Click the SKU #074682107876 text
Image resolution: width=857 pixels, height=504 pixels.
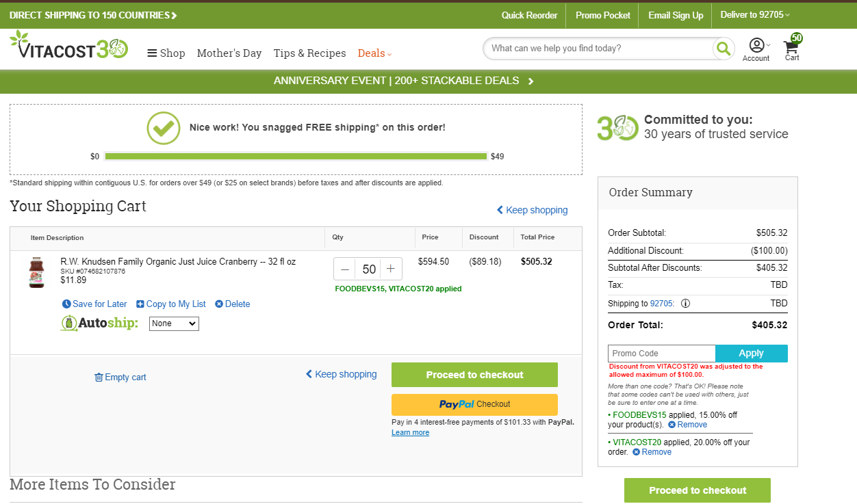click(93, 271)
